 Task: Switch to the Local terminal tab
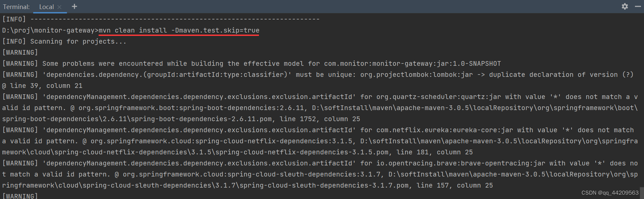pos(46,6)
